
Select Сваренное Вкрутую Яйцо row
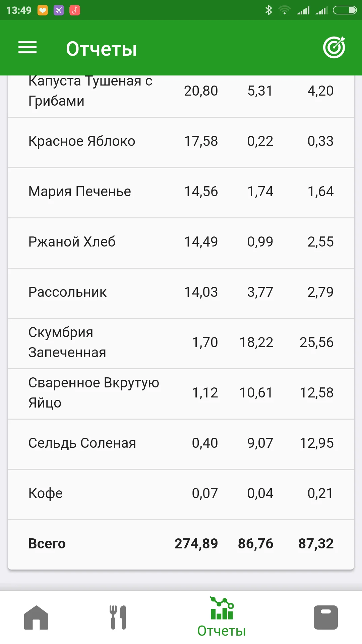181,393
